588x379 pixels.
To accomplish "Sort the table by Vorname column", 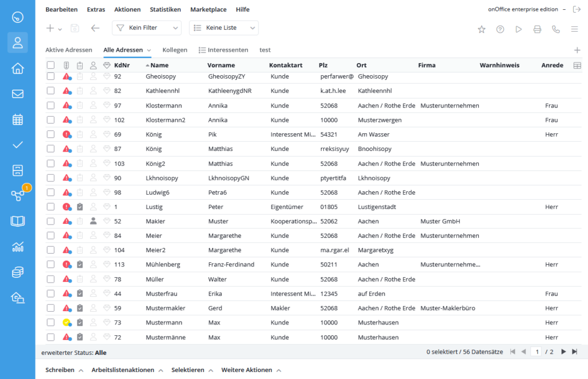I will 221,65.
